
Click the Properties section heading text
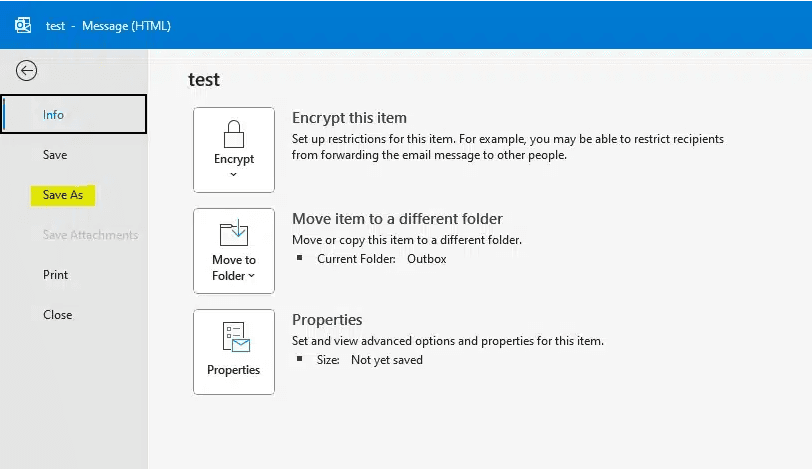pos(327,320)
